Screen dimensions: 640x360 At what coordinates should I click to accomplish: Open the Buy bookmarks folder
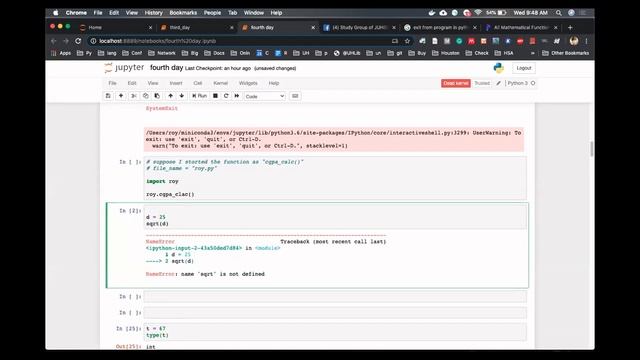coord(417,53)
